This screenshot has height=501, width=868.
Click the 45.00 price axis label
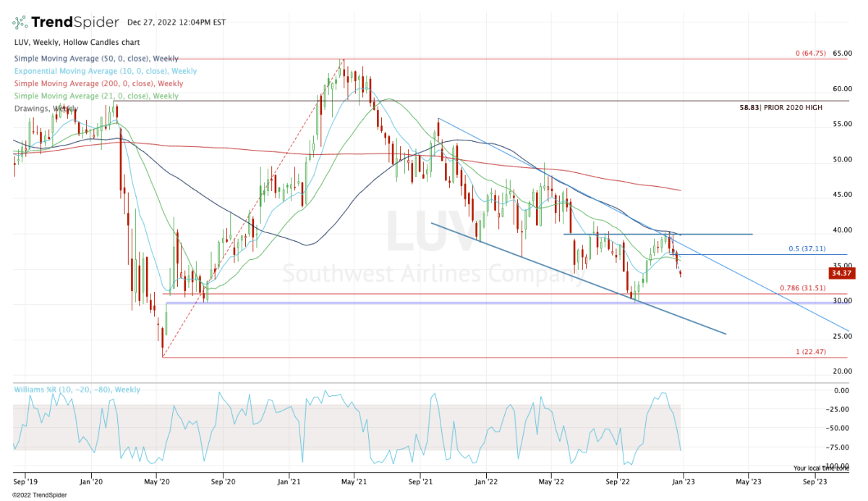point(841,195)
